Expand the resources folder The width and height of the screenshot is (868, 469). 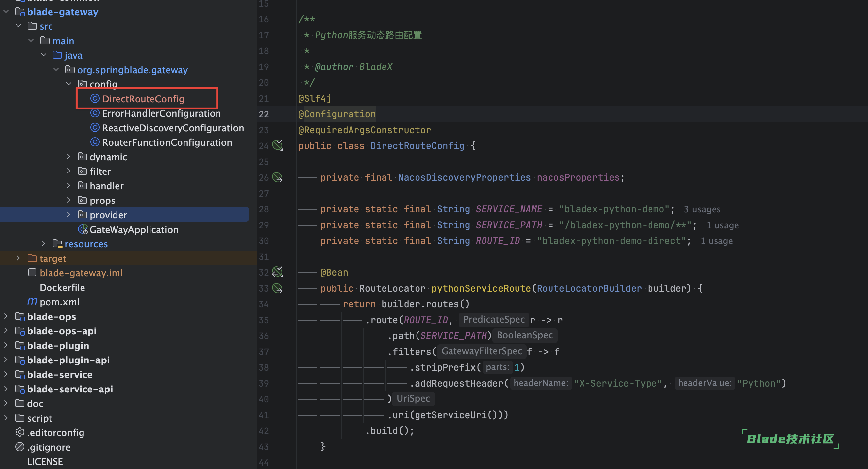pos(44,243)
